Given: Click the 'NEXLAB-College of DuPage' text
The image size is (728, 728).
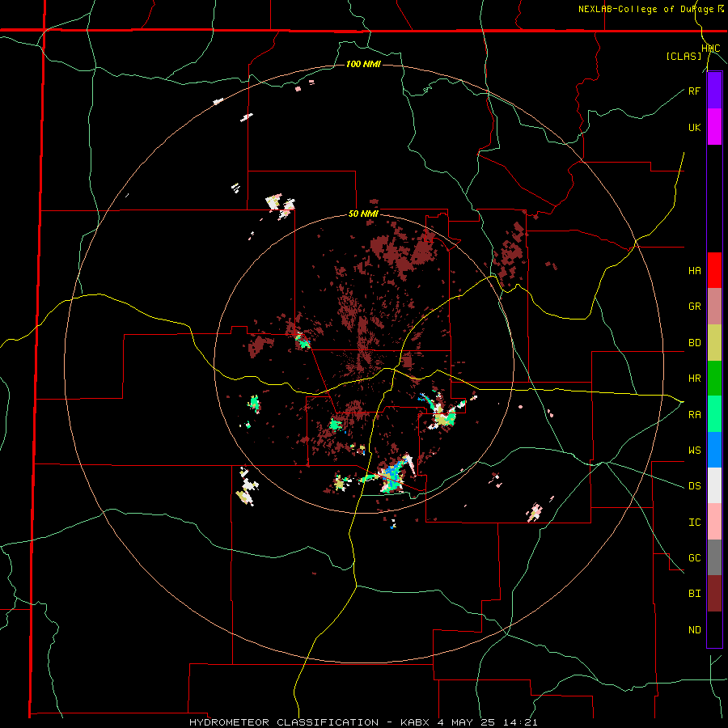Looking at the screenshot, I should (x=645, y=9).
